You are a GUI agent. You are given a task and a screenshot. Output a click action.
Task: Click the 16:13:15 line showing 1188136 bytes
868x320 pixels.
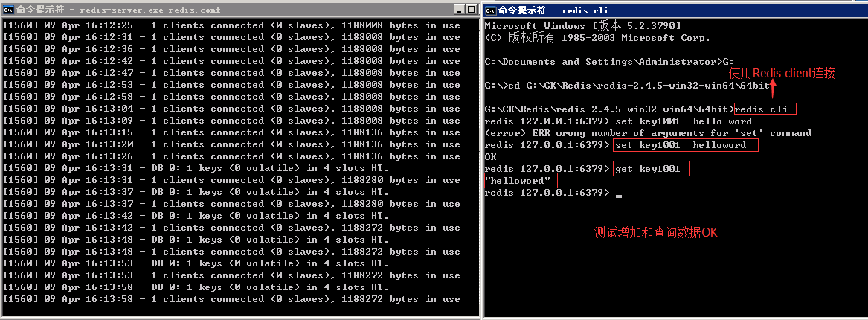[x=231, y=133]
